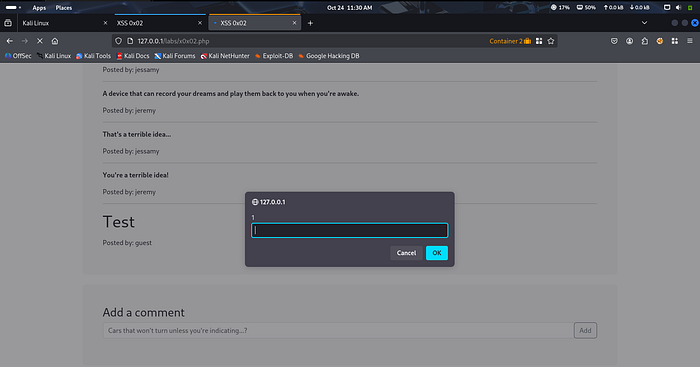Viewport: 700px width, 367px height.
Task: Open the Pocket save icon
Action: (614, 41)
